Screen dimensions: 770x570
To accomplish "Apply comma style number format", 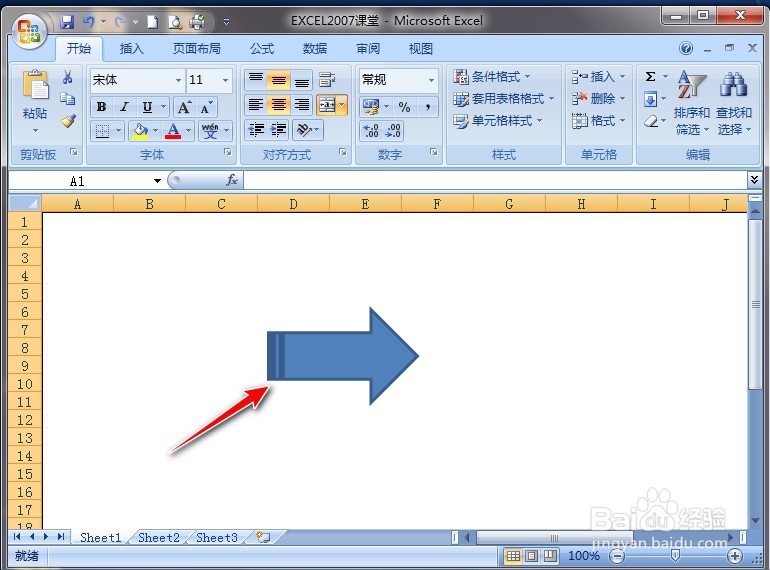I will click(428, 107).
